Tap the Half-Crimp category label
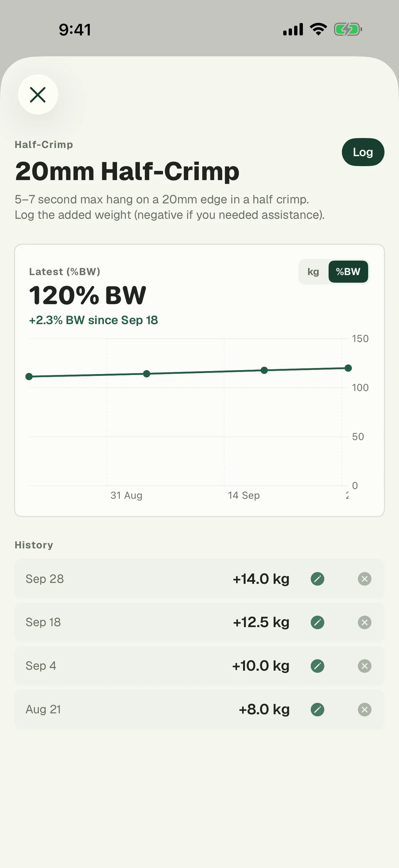 [44, 145]
